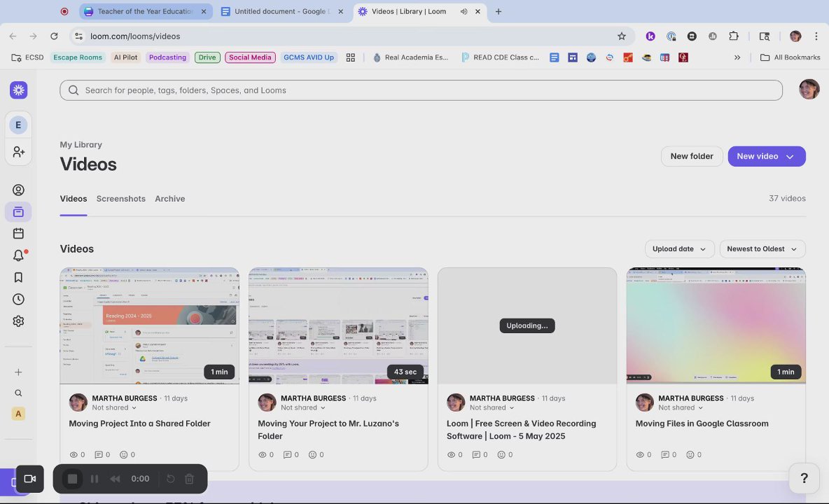Open GCMS AVID Up bookmark
The image size is (829, 504).
pyautogui.click(x=309, y=57)
